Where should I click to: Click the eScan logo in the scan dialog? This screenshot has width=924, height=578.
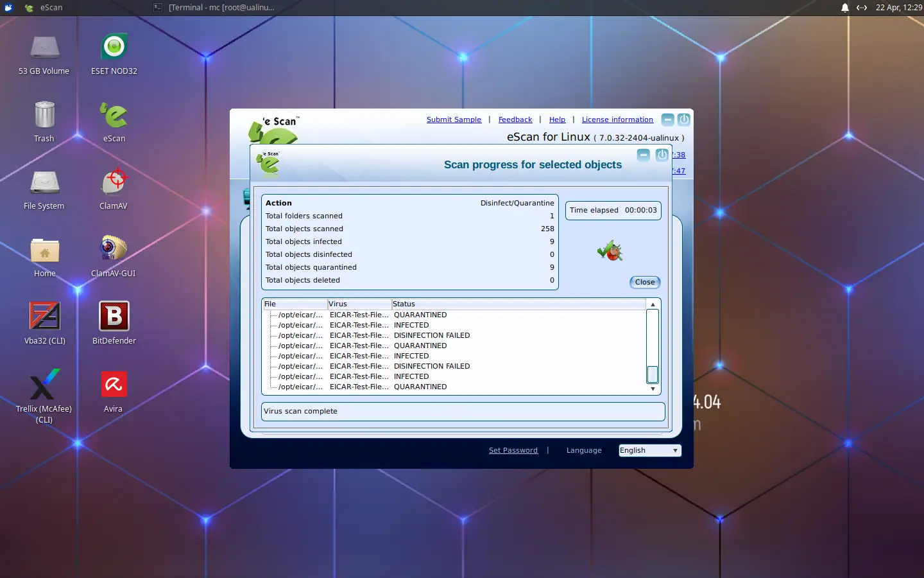[x=268, y=163]
